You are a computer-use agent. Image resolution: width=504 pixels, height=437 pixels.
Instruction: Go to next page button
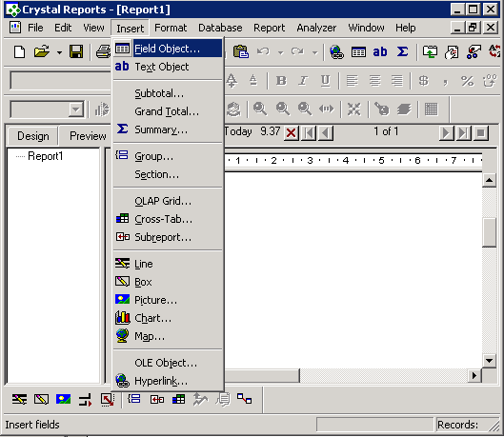[x=446, y=132]
